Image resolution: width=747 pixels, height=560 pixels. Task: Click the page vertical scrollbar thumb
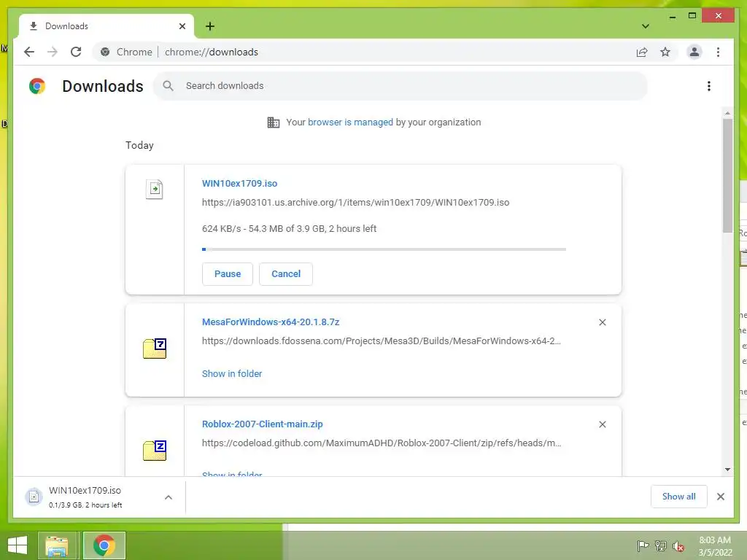727,175
